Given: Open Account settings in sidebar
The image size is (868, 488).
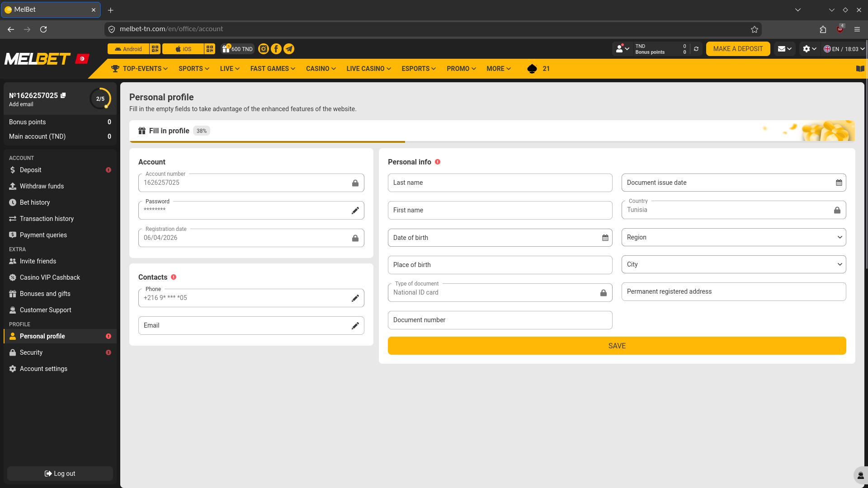Looking at the screenshot, I should click(x=60, y=369).
